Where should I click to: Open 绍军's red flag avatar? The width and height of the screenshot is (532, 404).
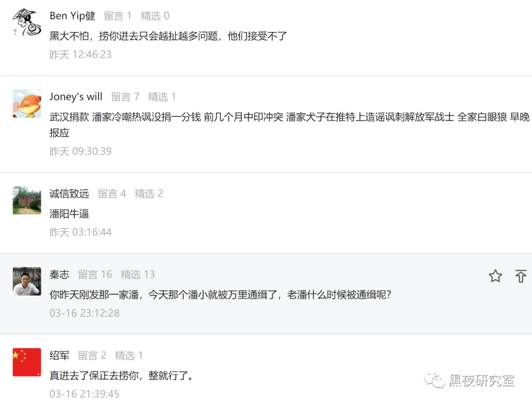pyautogui.click(x=27, y=362)
